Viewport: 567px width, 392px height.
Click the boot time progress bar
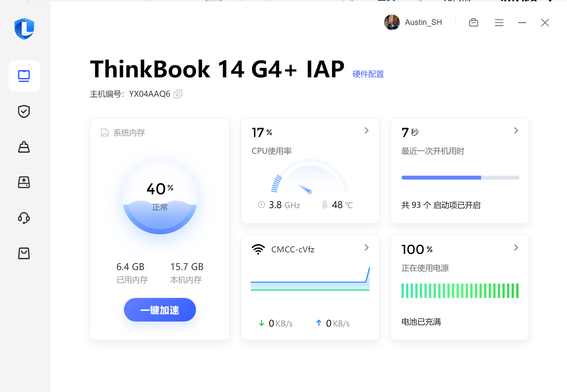pyautogui.click(x=460, y=178)
